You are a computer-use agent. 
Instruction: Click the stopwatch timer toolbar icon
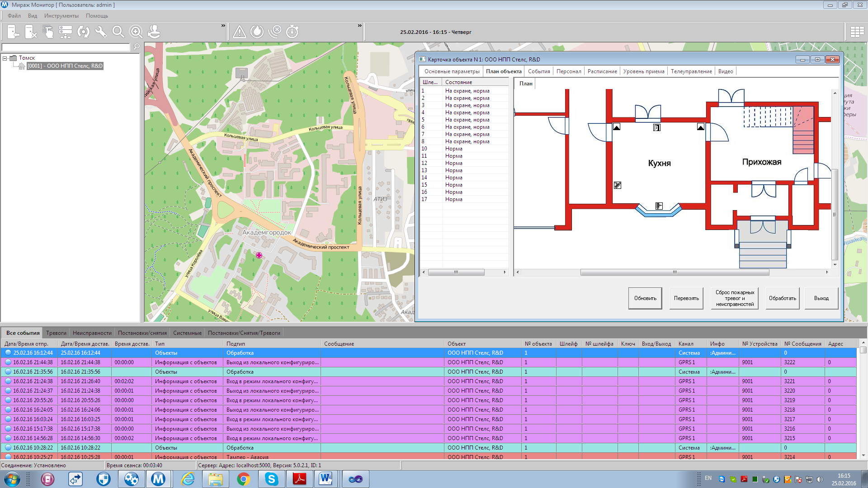coord(292,32)
